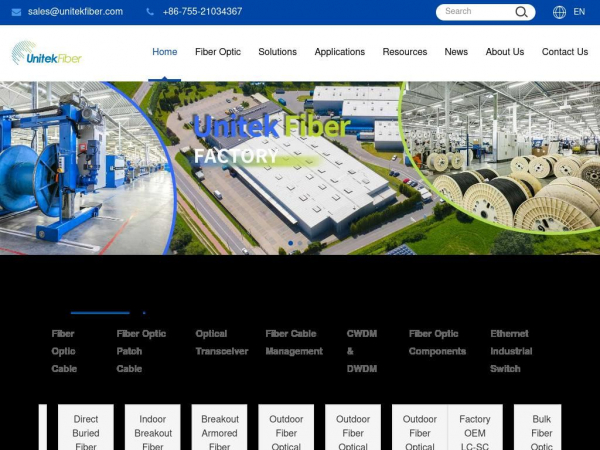
Task: Open the Fiber Optic menu
Action: [218, 52]
